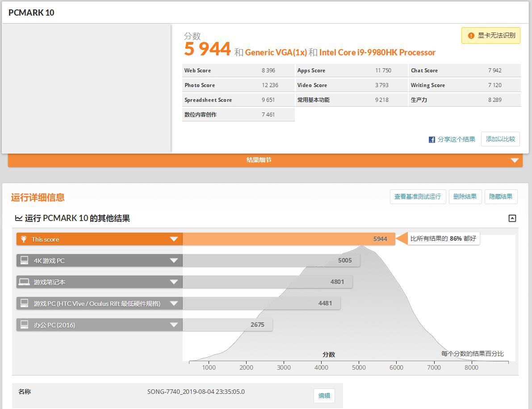Click the 分享这个结果 link
Screen dimensions: 532x409
click(456, 139)
